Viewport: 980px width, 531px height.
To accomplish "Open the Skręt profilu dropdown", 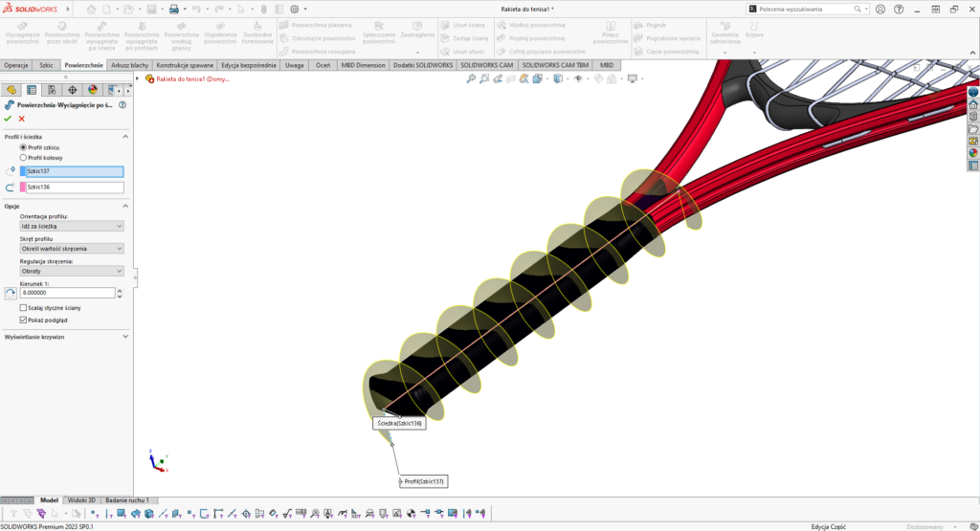I will click(72, 249).
